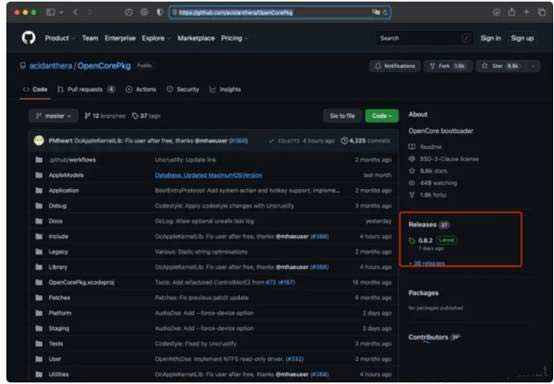The width and height of the screenshot is (554, 384).
Task: Open the master branch dropdown
Action: coord(53,116)
